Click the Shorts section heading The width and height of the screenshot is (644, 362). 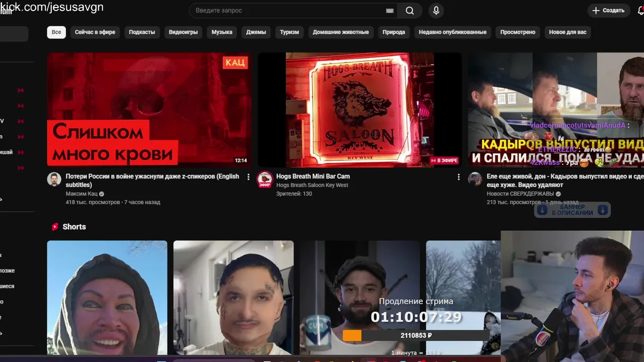tap(74, 227)
